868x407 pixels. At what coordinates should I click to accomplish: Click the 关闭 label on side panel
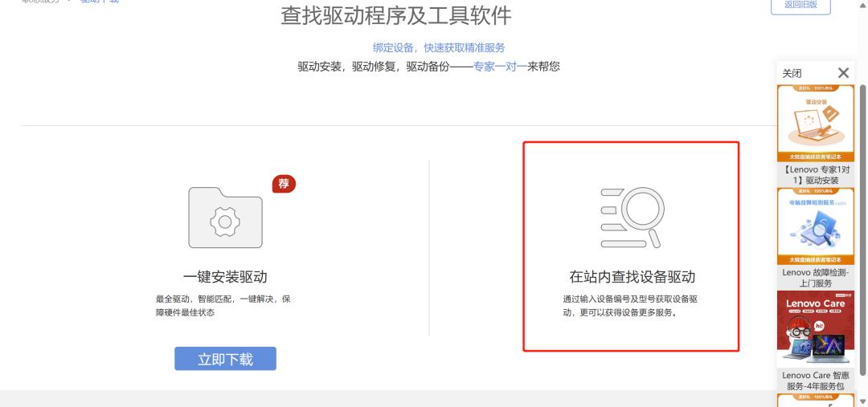click(x=792, y=73)
